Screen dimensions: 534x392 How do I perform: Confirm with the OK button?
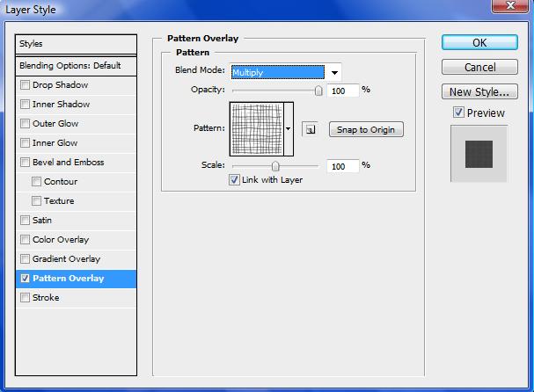click(x=479, y=43)
